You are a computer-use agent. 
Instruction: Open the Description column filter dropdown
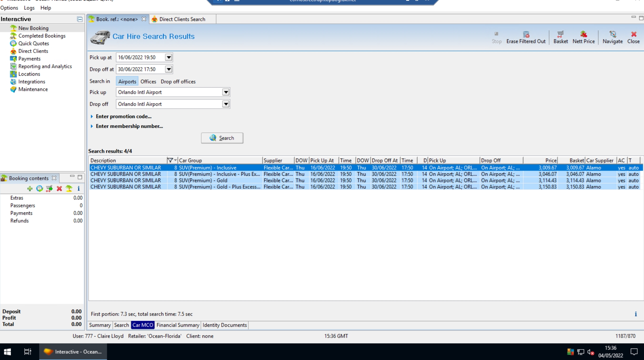click(x=172, y=160)
